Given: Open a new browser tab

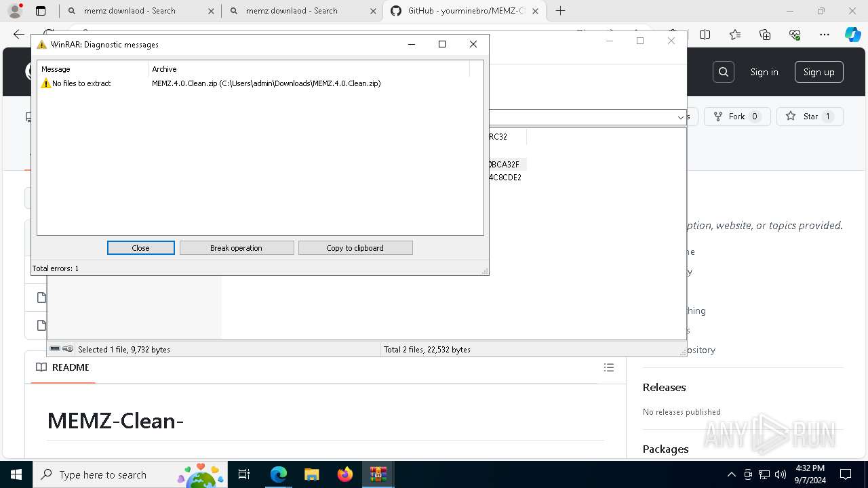Looking at the screenshot, I should 561,11.
